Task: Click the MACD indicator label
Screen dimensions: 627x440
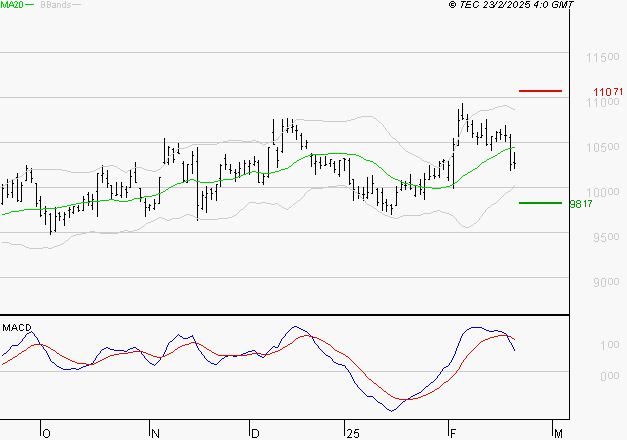Action: tap(17, 328)
